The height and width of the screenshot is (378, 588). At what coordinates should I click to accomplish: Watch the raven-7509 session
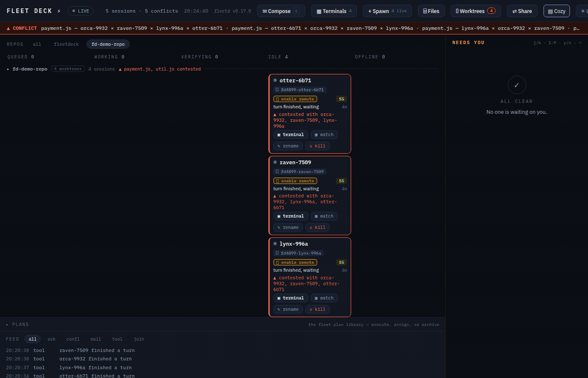(324, 216)
